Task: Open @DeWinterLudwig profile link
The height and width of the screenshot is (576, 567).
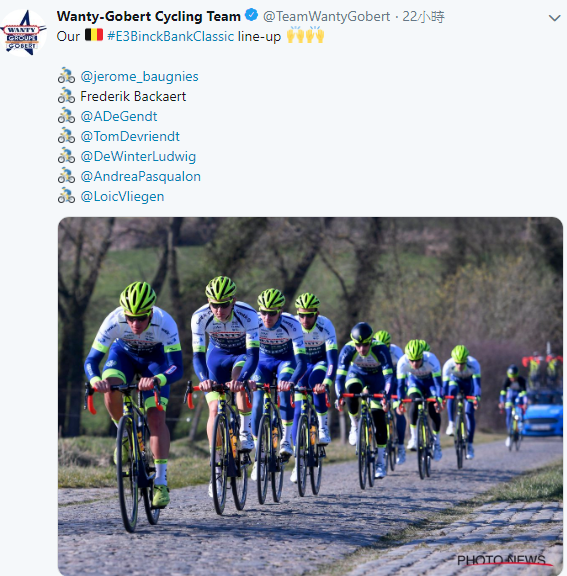Action: [x=138, y=156]
